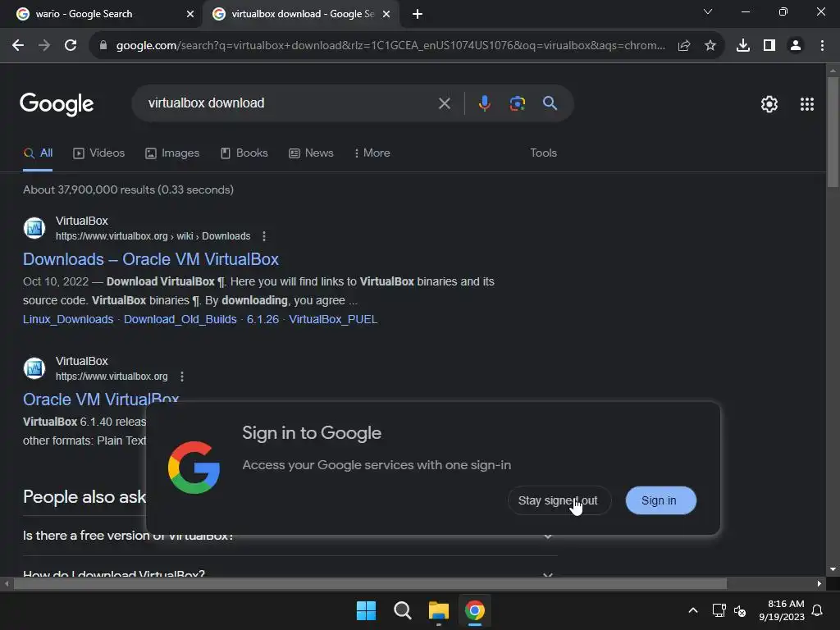This screenshot has width=840, height=630.
Task: Search by image with Lens icon
Action: 518,103
